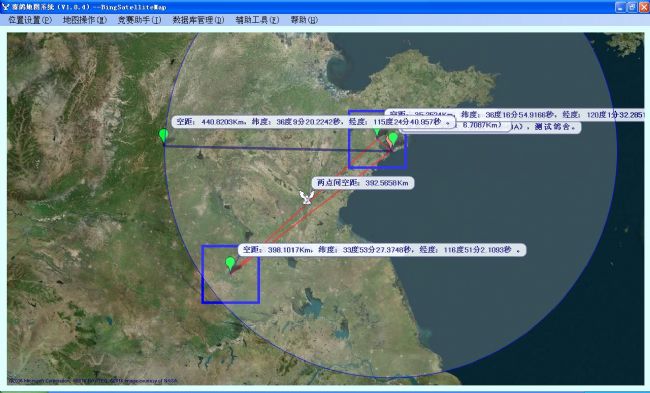Open the 数据库管理(D) menu
Image resolution: width=650 pixels, height=393 pixels.
tap(198, 20)
